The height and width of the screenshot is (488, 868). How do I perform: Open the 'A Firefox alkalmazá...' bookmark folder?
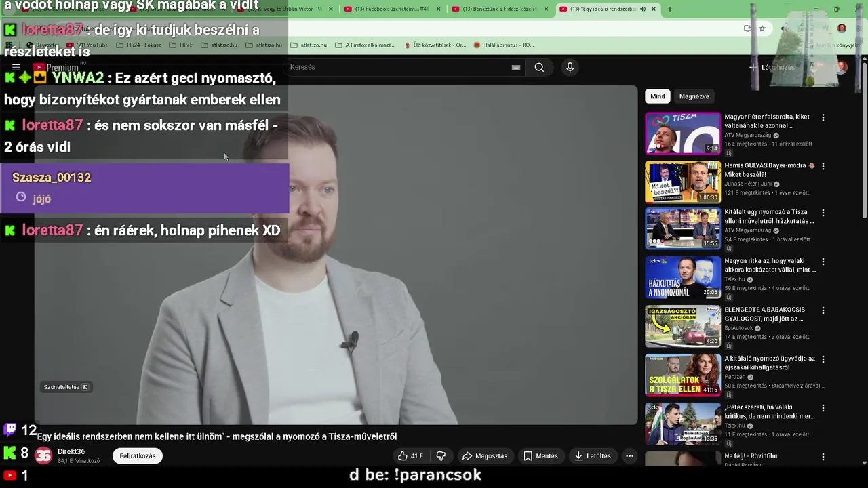(x=365, y=45)
